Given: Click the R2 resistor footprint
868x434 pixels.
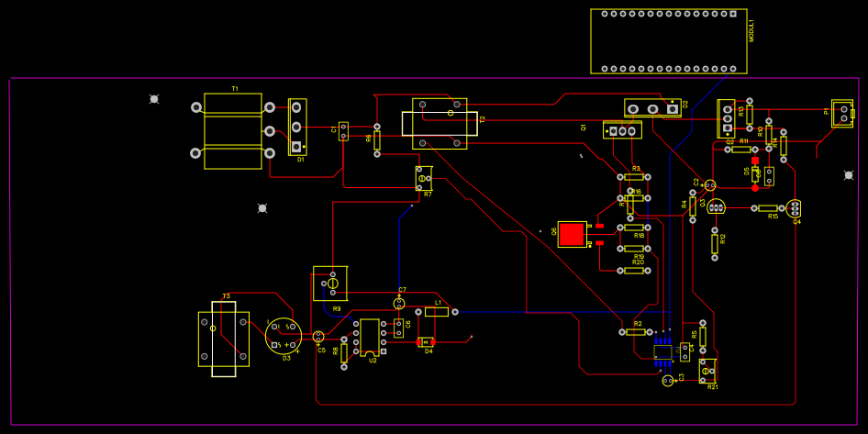Looking at the screenshot, I should [637, 332].
